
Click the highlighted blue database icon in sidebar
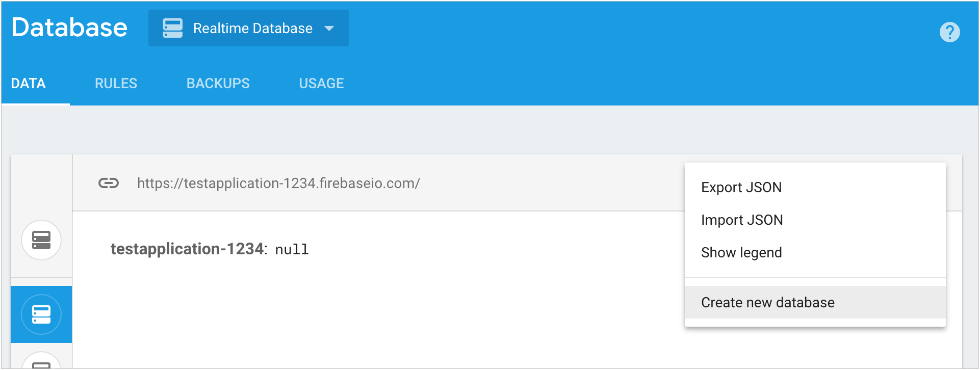[x=41, y=314]
